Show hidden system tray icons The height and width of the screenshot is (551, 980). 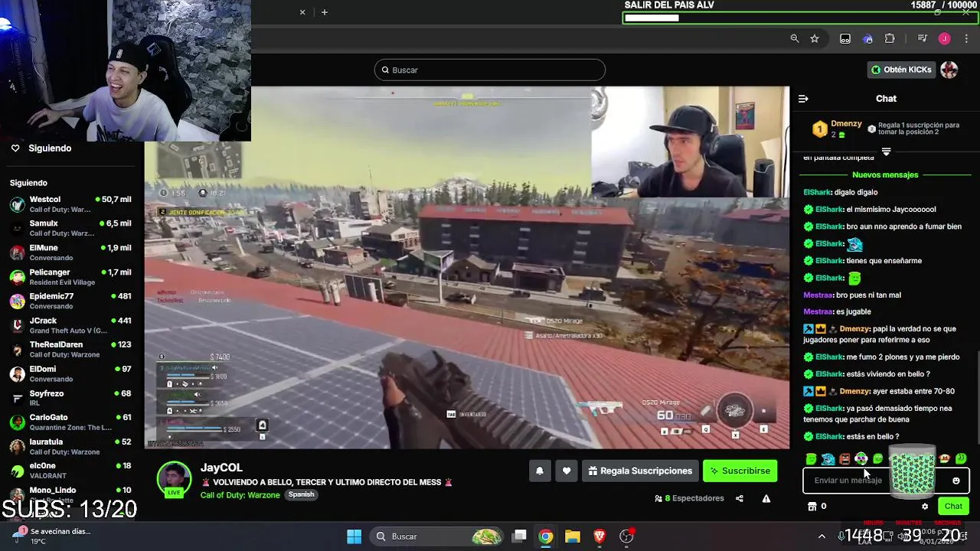click(x=822, y=536)
